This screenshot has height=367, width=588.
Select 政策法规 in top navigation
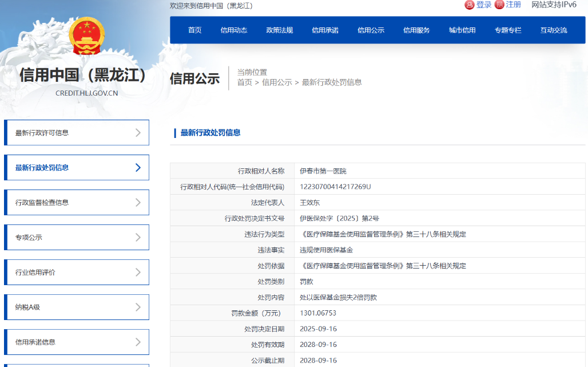point(280,30)
